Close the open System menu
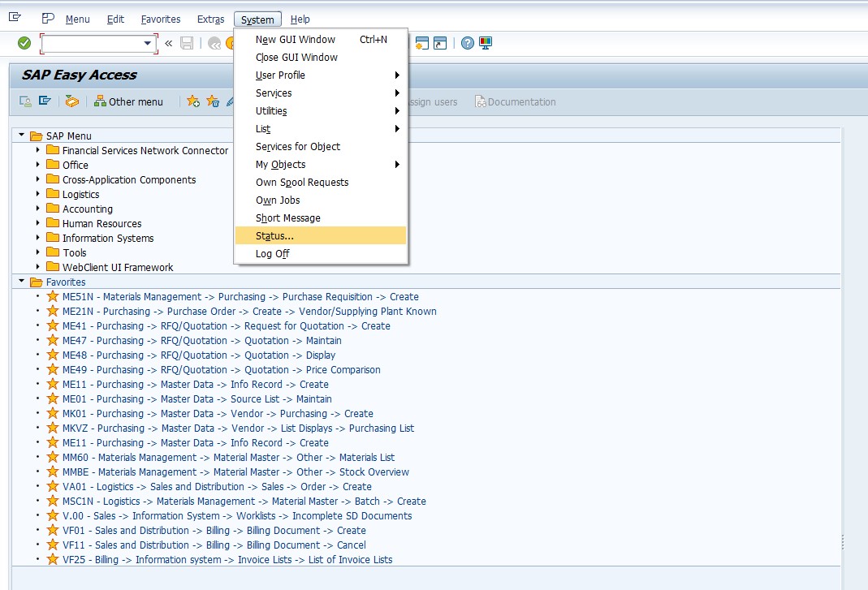 pyautogui.click(x=257, y=19)
